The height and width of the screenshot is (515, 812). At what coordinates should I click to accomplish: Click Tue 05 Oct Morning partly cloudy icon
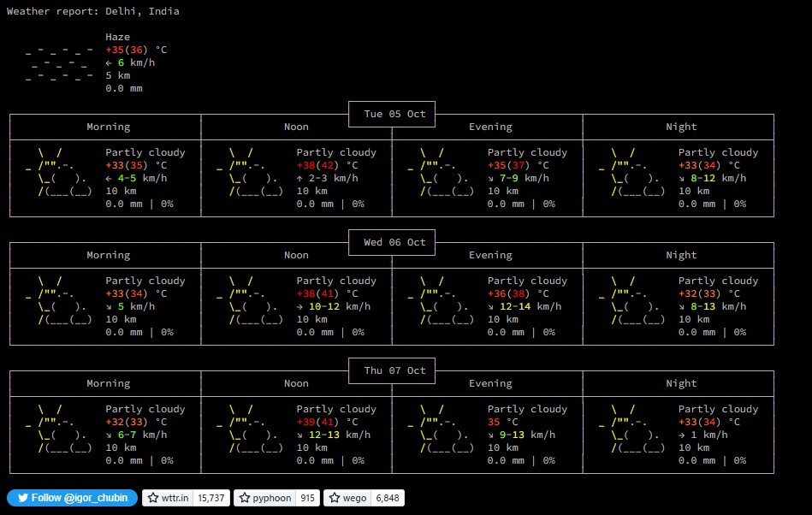coord(59,172)
